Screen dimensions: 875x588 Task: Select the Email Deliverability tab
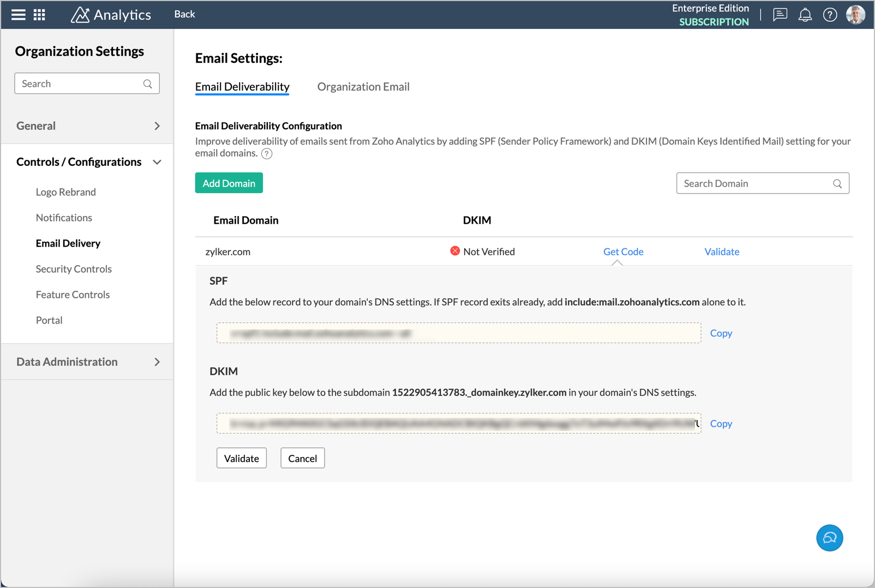242,87
